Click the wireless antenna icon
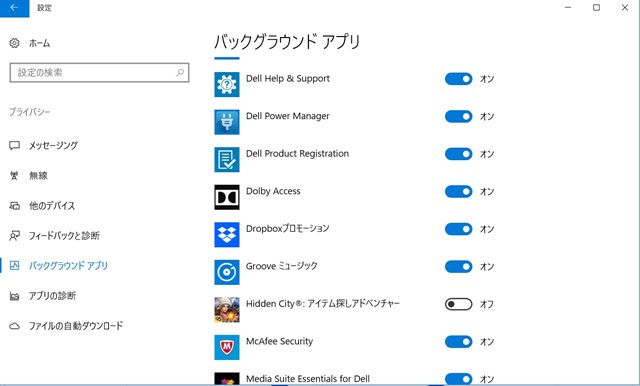Image resolution: width=640 pixels, height=386 pixels. [14, 176]
